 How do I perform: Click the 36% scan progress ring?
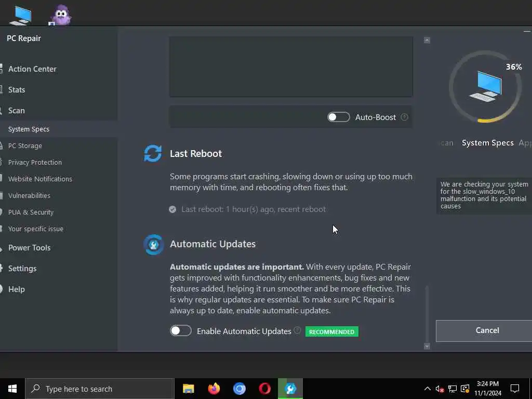coord(485,87)
